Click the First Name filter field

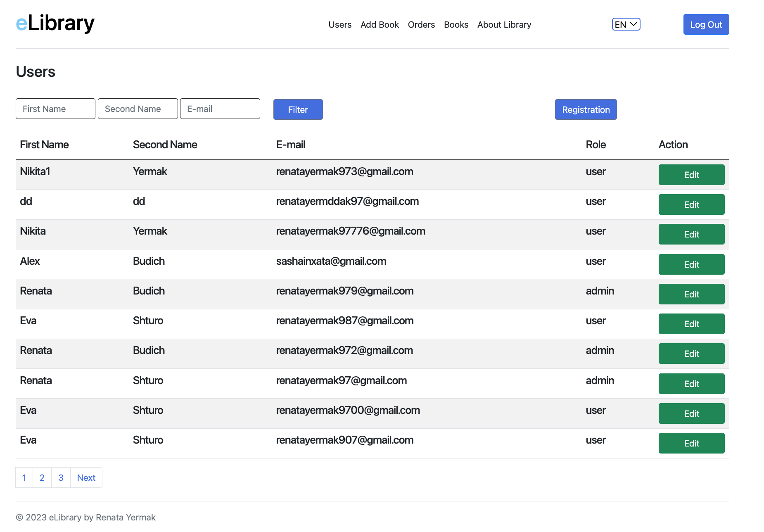[x=55, y=109]
